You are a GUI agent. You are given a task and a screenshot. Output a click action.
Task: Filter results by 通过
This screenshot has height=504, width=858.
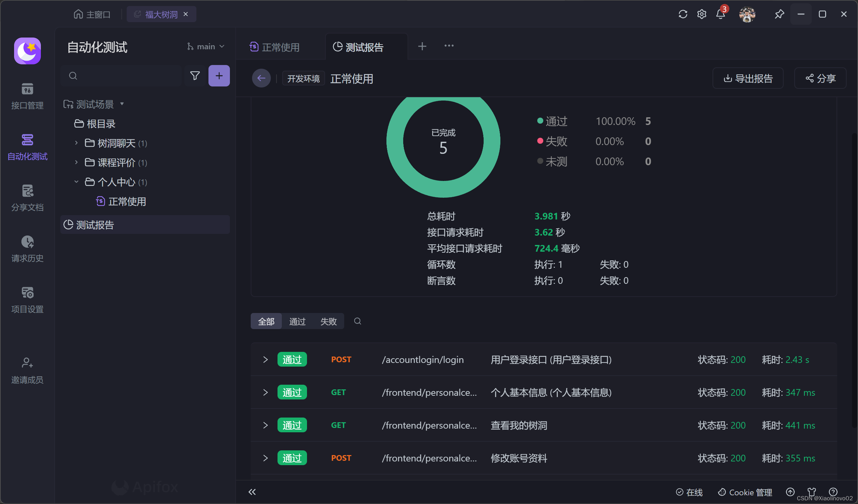(297, 321)
